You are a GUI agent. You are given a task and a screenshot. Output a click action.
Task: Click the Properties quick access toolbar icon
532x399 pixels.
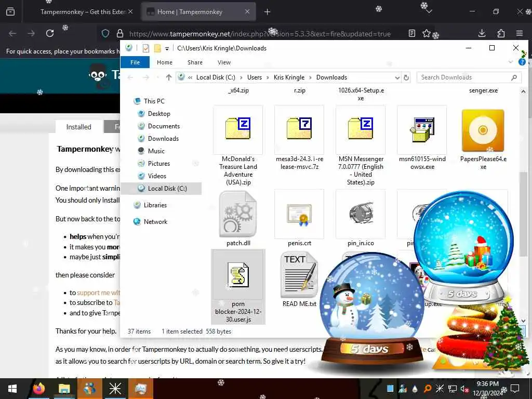146,48
